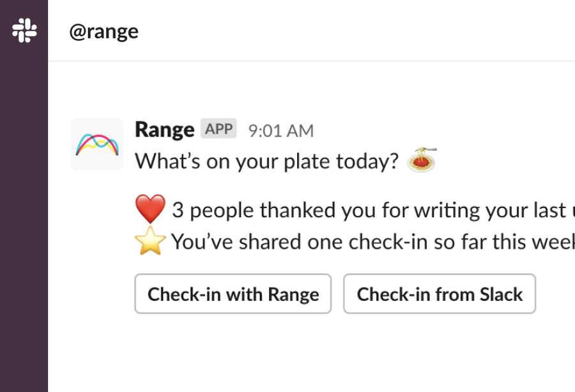The height and width of the screenshot is (392, 575).
Task: Click the "You've shared one check-in" line
Action: pos(373,242)
